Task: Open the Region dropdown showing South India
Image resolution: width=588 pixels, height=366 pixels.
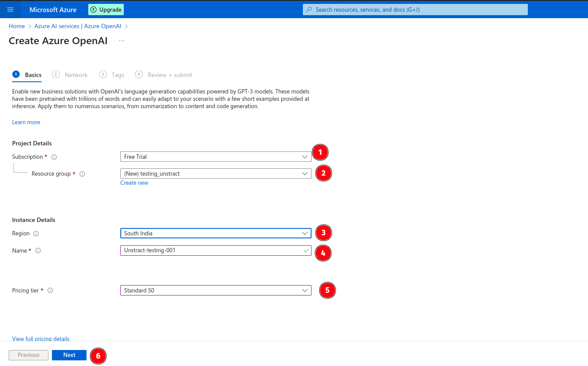Action: tap(215, 233)
